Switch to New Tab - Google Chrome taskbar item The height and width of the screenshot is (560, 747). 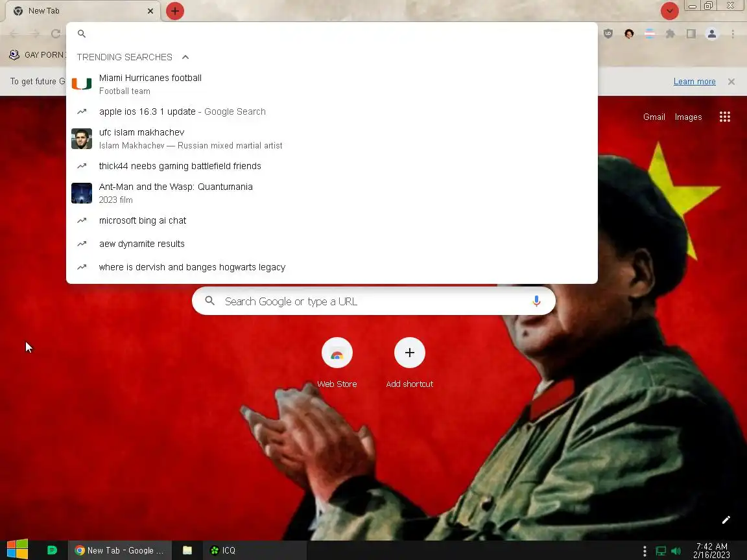tap(119, 550)
